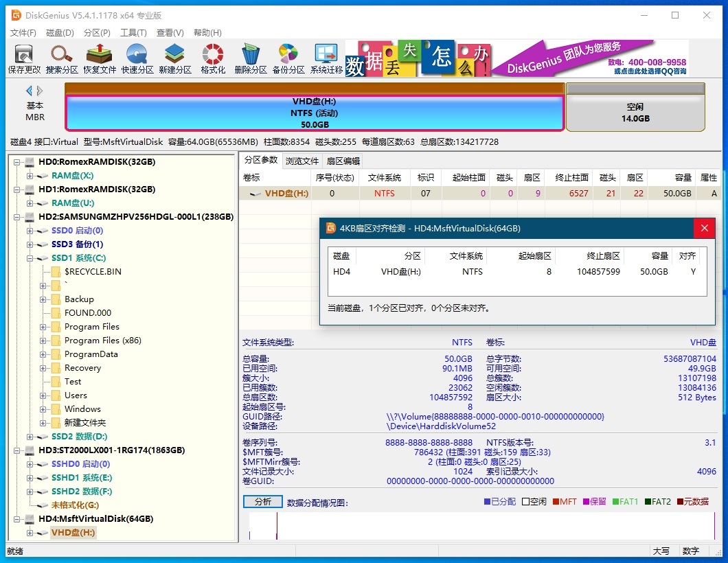Select the SSHD2 数据(F:) partition
The width and height of the screenshot is (728, 563).
click(x=82, y=491)
